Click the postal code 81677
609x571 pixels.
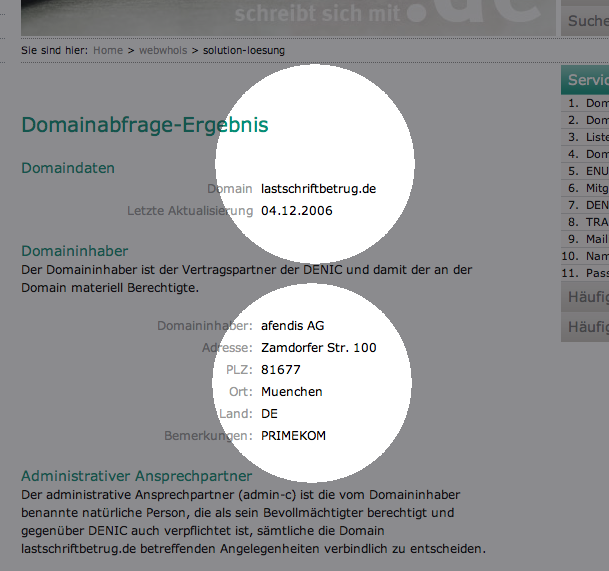pyautogui.click(x=281, y=370)
